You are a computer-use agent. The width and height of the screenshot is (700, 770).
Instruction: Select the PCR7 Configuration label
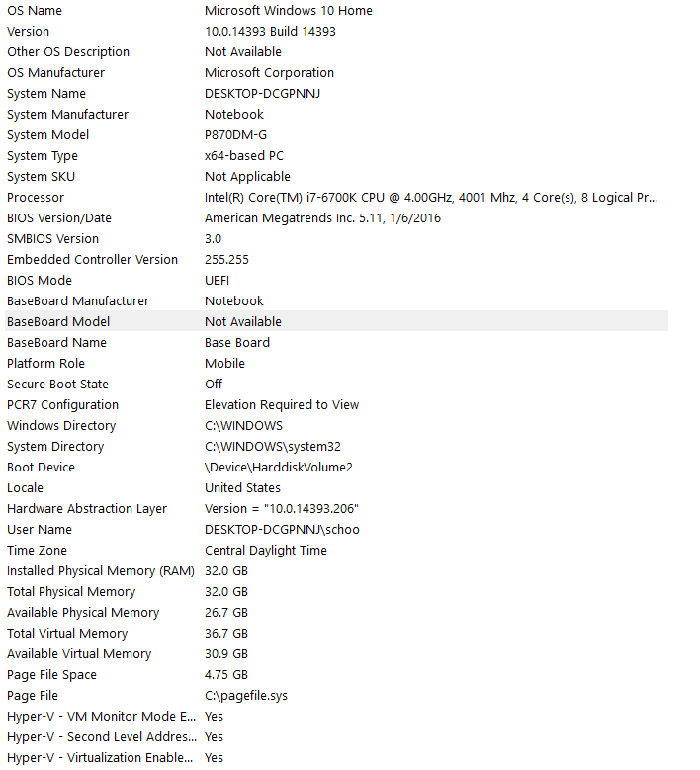coord(62,404)
